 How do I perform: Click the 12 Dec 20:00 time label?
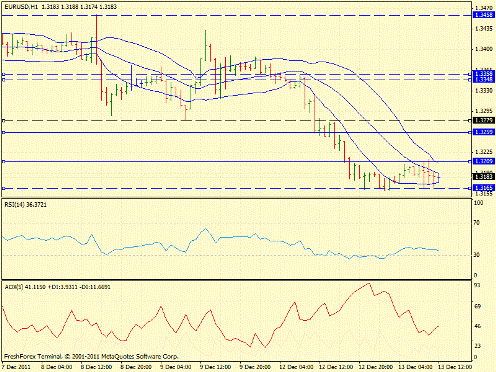point(376,367)
